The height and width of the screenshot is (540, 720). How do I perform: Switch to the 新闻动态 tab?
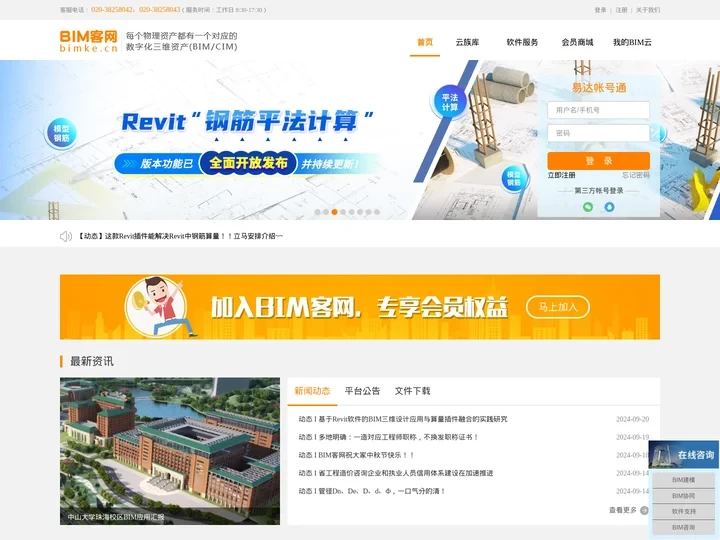[x=312, y=391]
